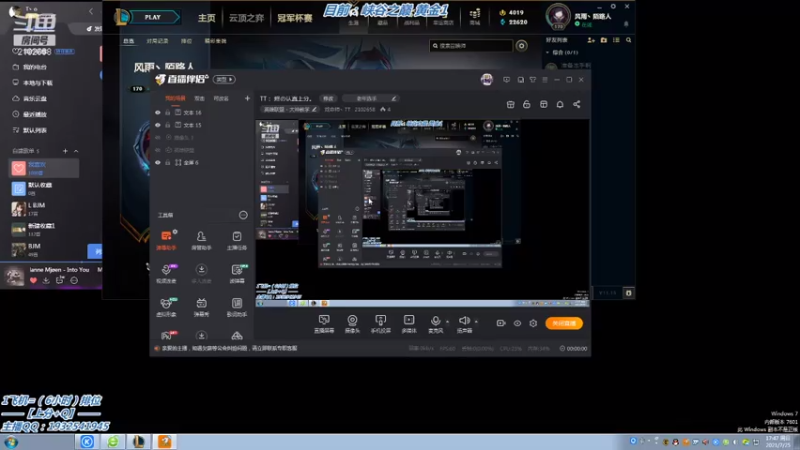Click the orange 关闭直播 button
Viewport: 800px width, 450px height.
[x=564, y=323]
